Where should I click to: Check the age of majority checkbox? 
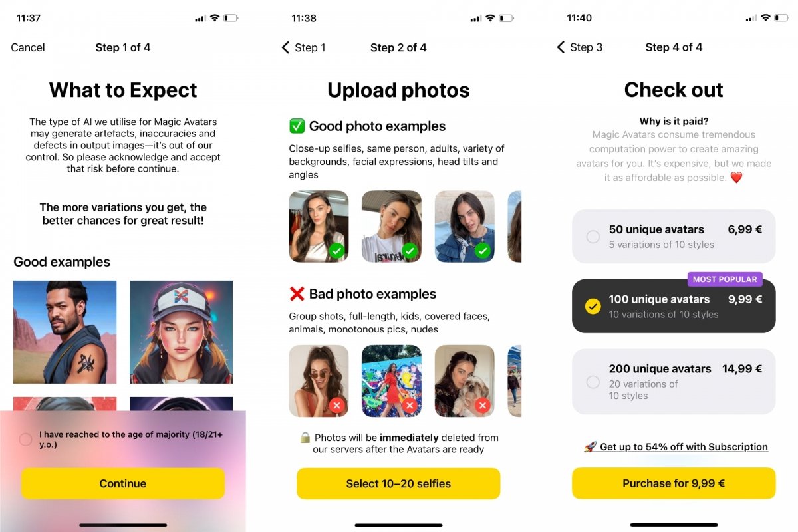point(25,439)
